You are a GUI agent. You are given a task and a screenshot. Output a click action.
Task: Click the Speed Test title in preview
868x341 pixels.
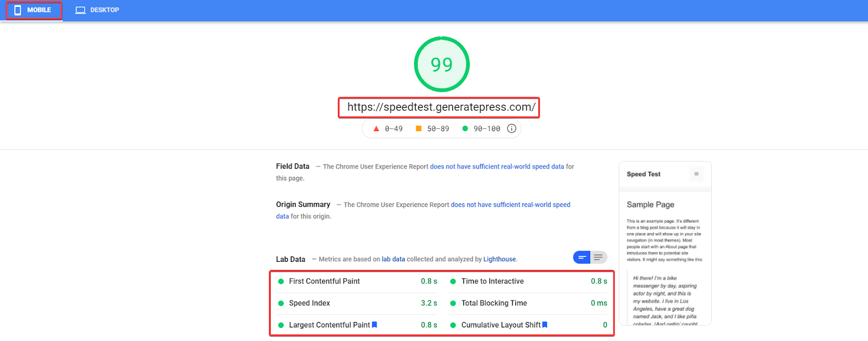click(643, 174)
